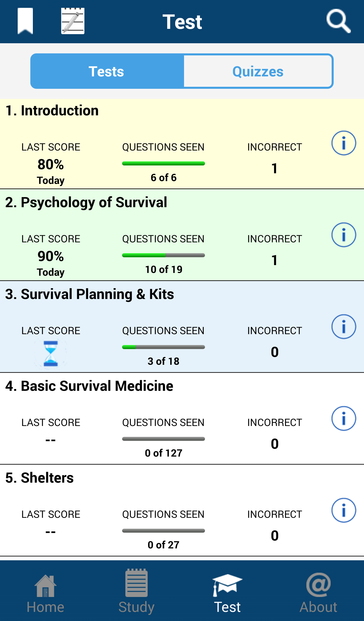364x621 pixels.
Task: Open the 5. Shelters test row
Action: click(182, 510)
